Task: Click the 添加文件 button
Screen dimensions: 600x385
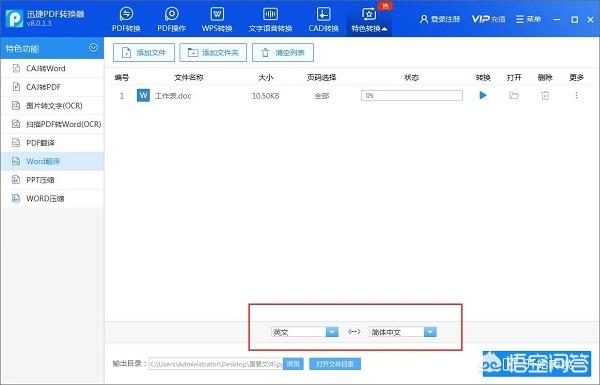Action: [x=144, y=52]
